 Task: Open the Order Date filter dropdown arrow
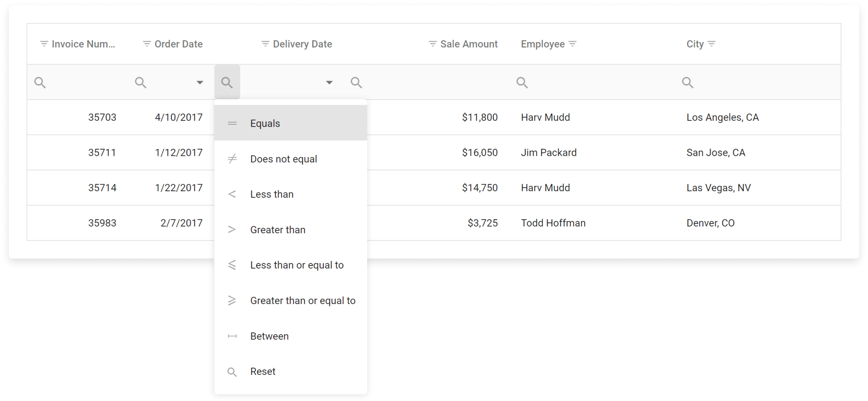[200, 82]
